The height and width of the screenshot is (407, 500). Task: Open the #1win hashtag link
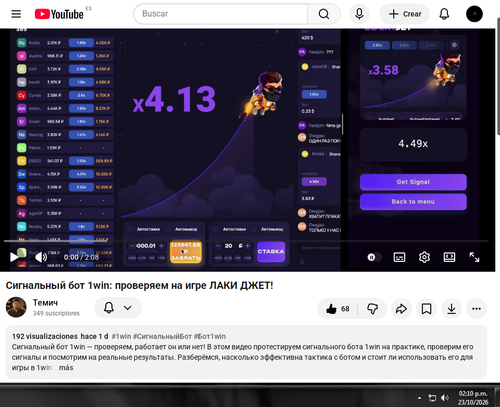tap(121, 336)
